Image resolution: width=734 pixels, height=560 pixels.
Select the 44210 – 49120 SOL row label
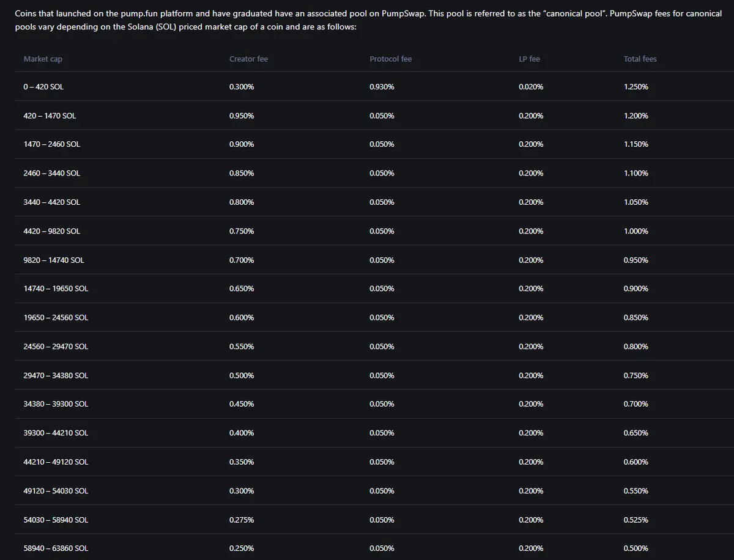[56, 462]
